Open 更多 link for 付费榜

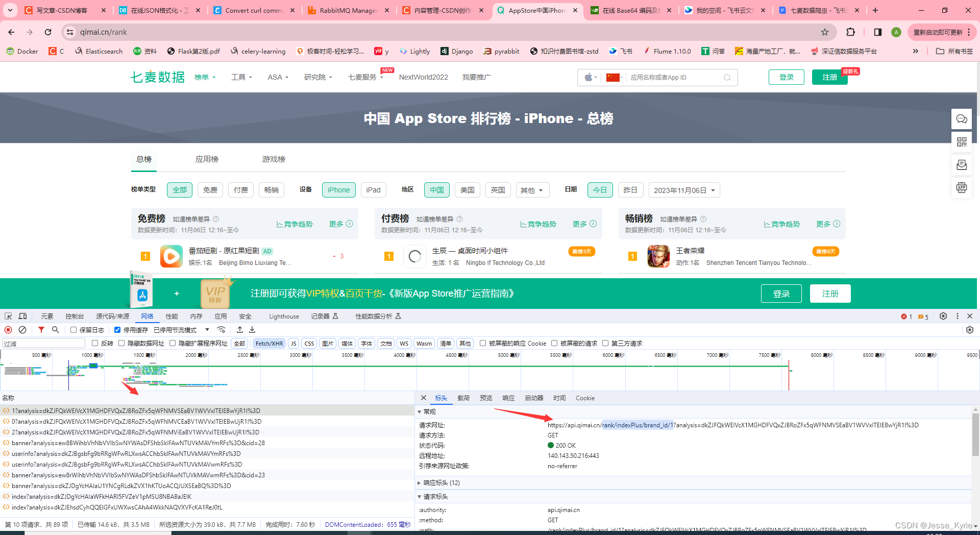pyautogui.click(x=584, y=224)
